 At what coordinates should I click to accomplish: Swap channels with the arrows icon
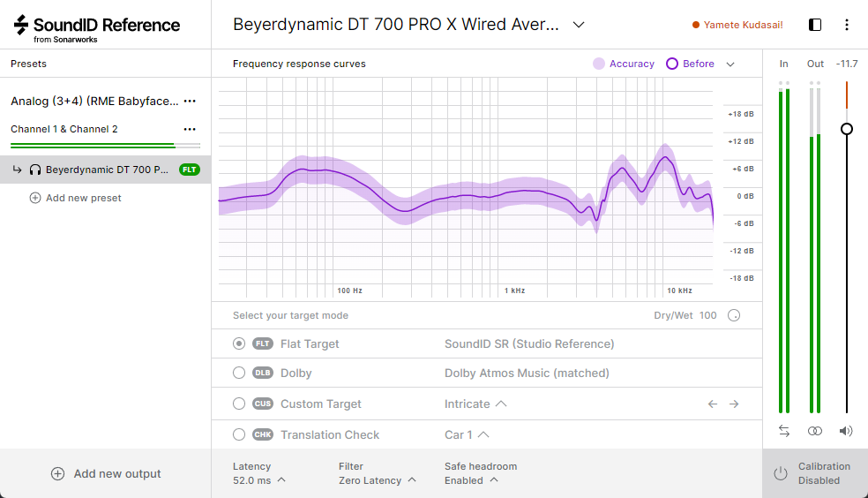tap(784, 431)
